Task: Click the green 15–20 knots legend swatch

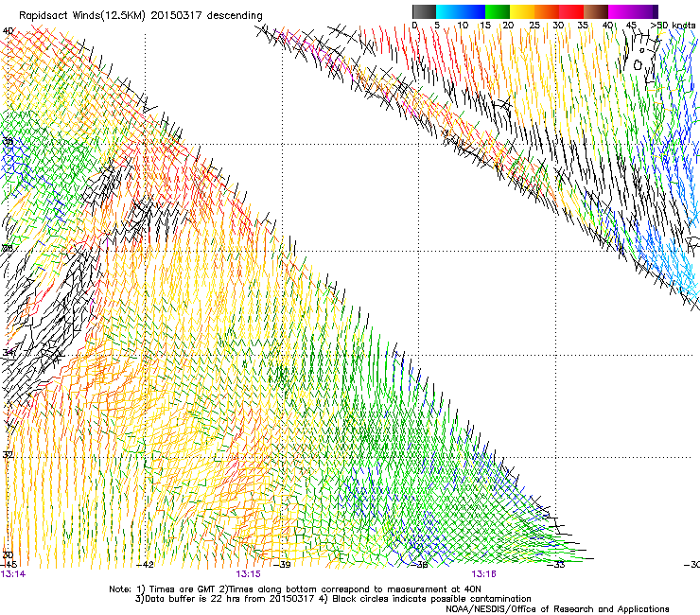Action: [x=498, y=11]
